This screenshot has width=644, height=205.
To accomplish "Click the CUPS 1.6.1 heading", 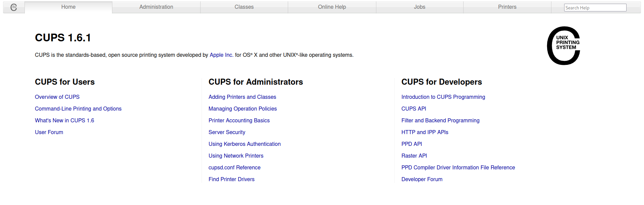I will (63, 38).
